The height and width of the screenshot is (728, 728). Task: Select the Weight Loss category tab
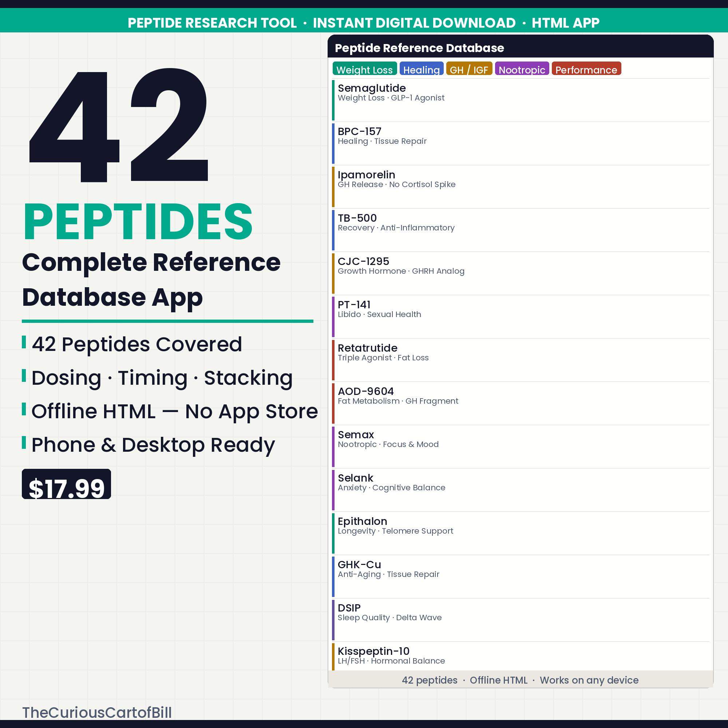point(364,68)
